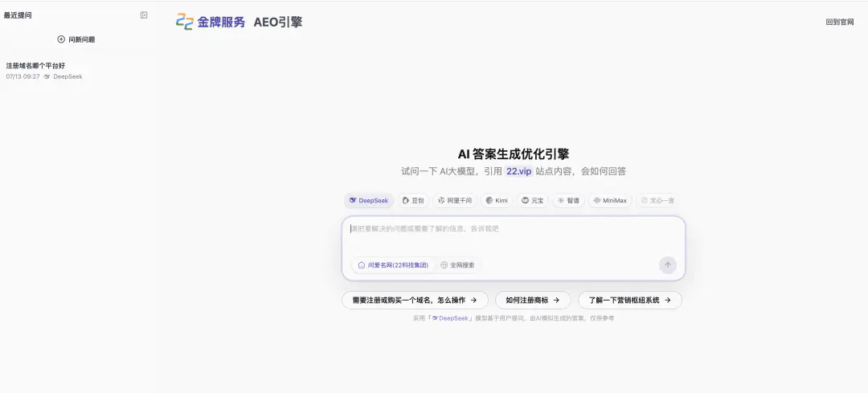Select the 阿里千问 model tab
This screenshot has width=868, height=393.
click(x=454, y=200)
